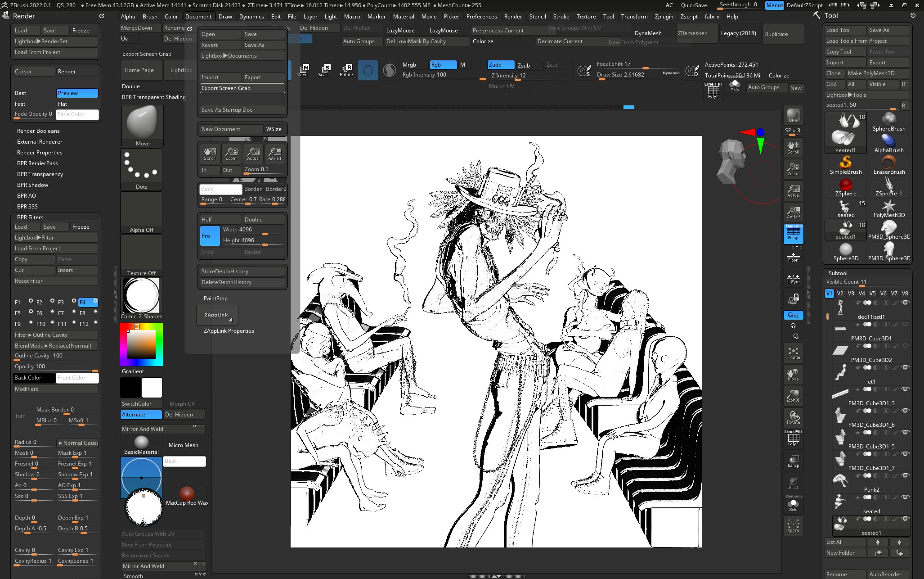Open Xpose in the right toolbar
Image resolution: width=924 pixels, height=579 pixels.
click(793, 525)
